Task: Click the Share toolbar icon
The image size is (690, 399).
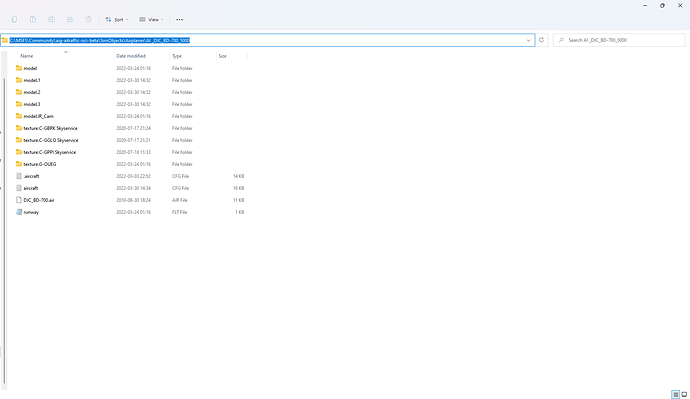Action: coord(70,19)
